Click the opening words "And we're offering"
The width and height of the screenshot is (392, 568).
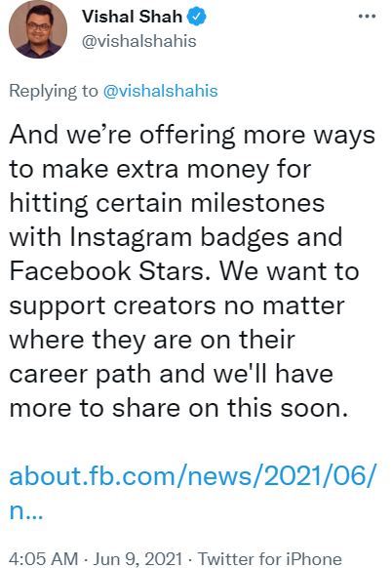(122, 136)
